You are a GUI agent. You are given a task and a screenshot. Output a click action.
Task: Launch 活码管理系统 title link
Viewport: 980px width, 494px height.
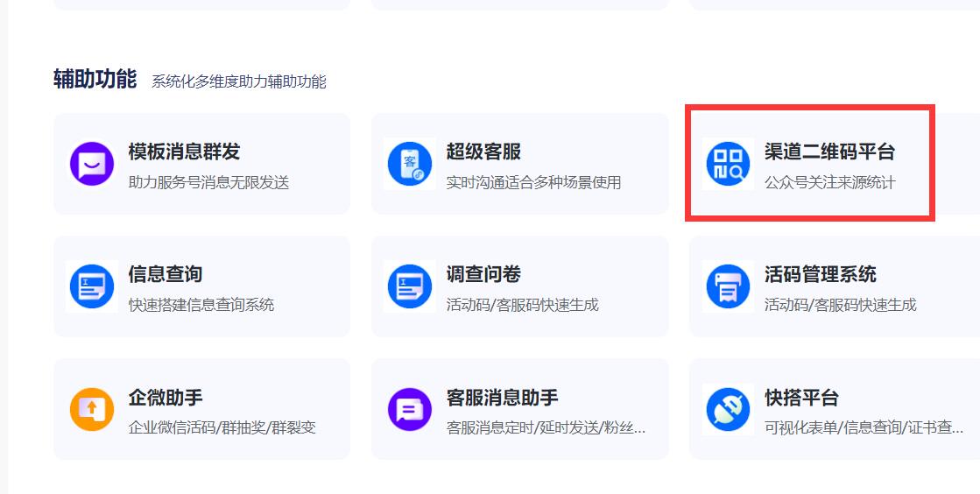tap(821, 274)
